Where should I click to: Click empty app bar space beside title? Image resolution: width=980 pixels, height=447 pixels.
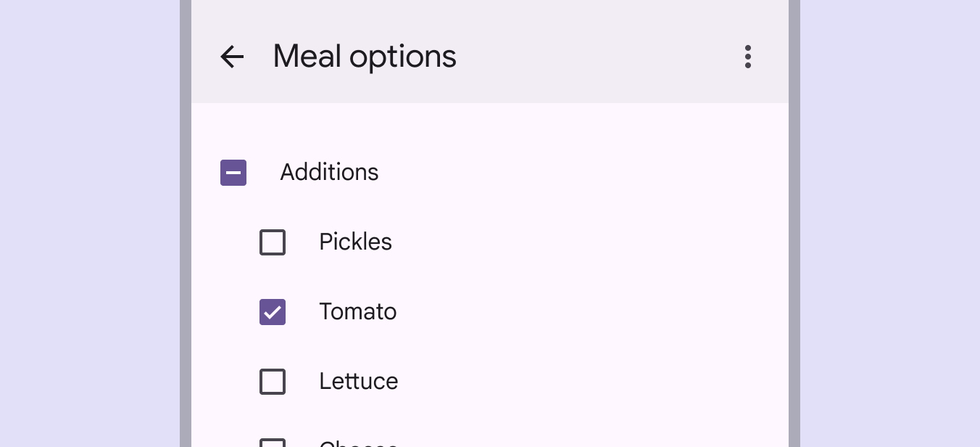(594, 57)
